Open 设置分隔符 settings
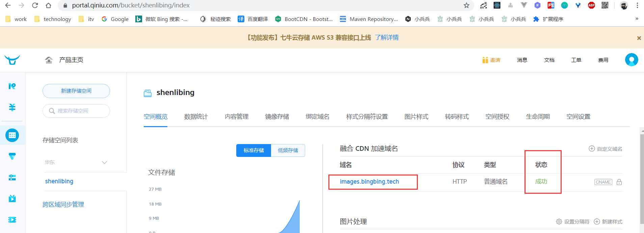The height and width of the screenshot is (233, 644). 573,222
